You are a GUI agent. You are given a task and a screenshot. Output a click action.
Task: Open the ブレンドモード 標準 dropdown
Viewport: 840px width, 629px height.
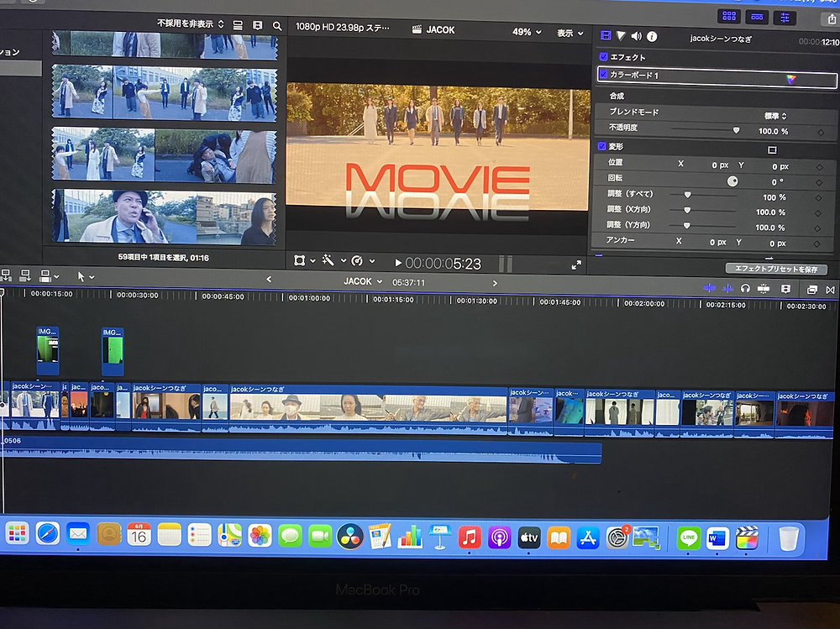click(774, 116)
